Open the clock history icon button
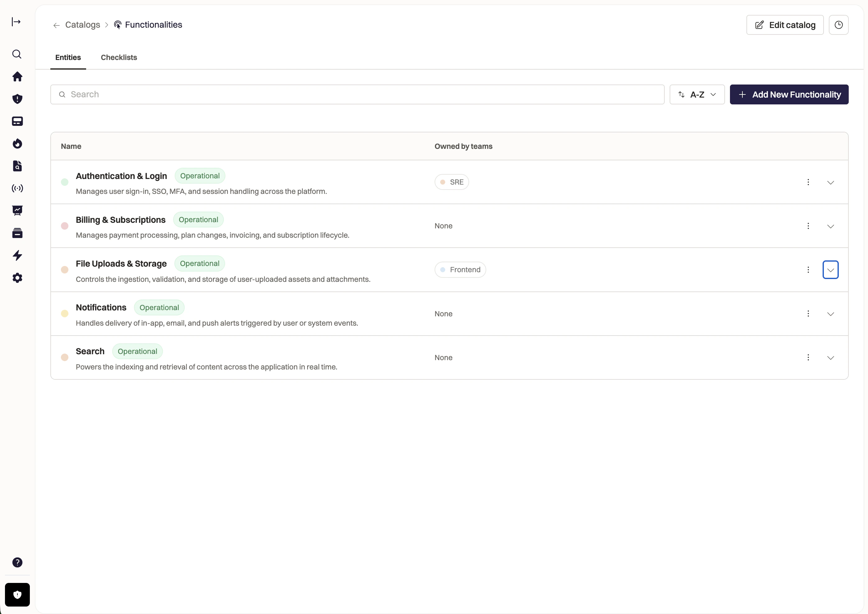 coord(838,25)
